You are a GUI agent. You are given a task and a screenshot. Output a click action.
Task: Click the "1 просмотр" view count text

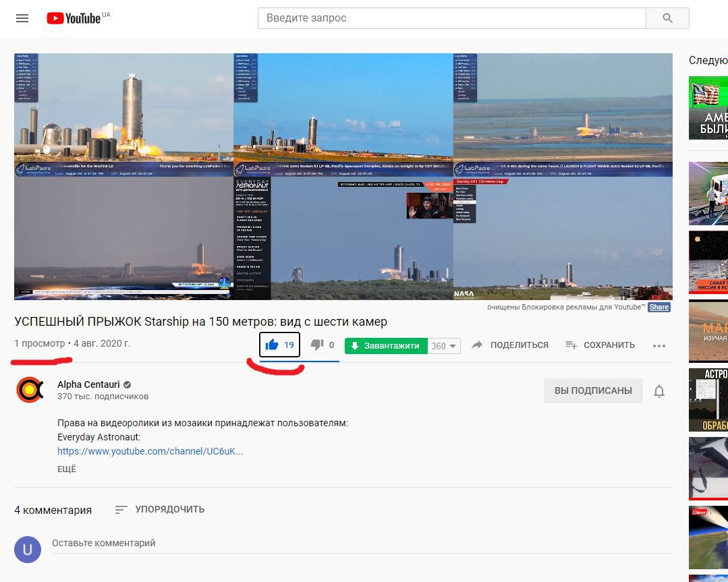(39, 343)
